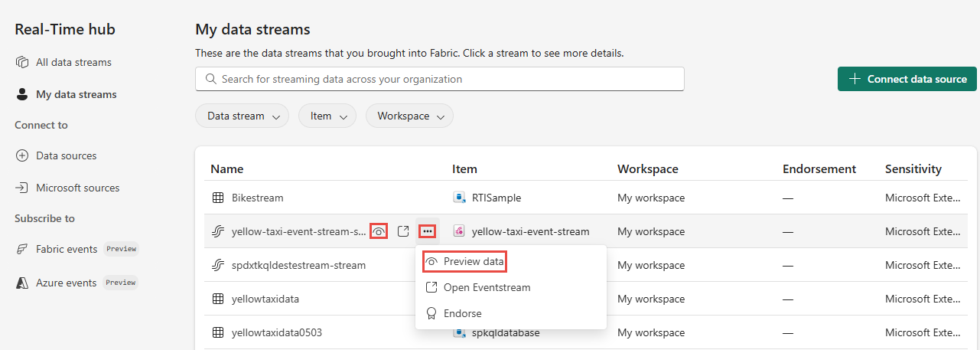Viewport: 980px width, 350px height.
Task: Click the eye icon beside Preview data
Action: pos(431,261)
